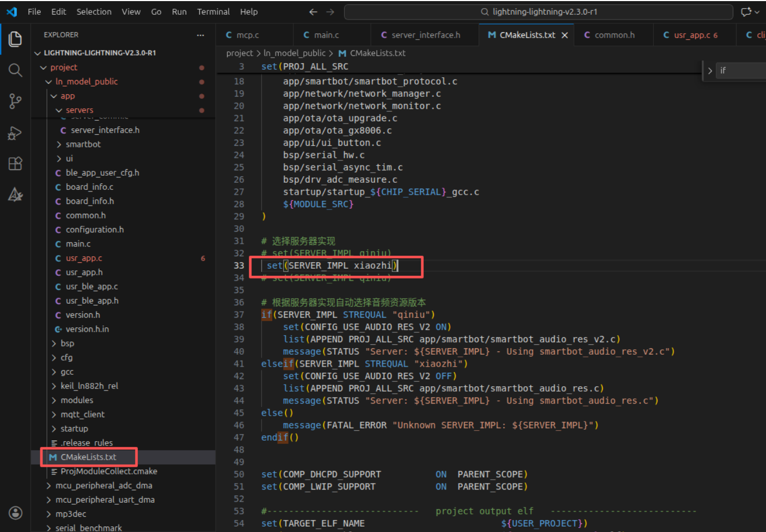Click the command center search box
The image size is (766, 532).
click(538, 11)
